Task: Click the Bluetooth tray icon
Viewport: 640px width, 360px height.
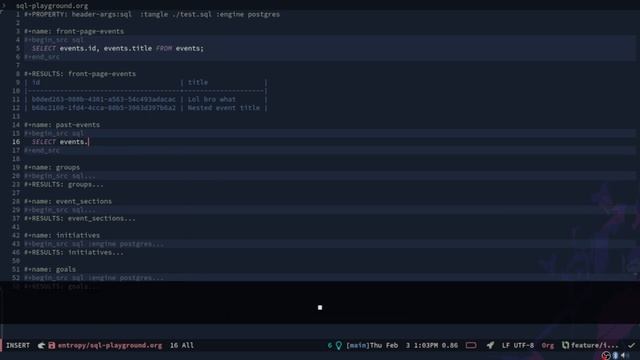Action: coord(616,356)
